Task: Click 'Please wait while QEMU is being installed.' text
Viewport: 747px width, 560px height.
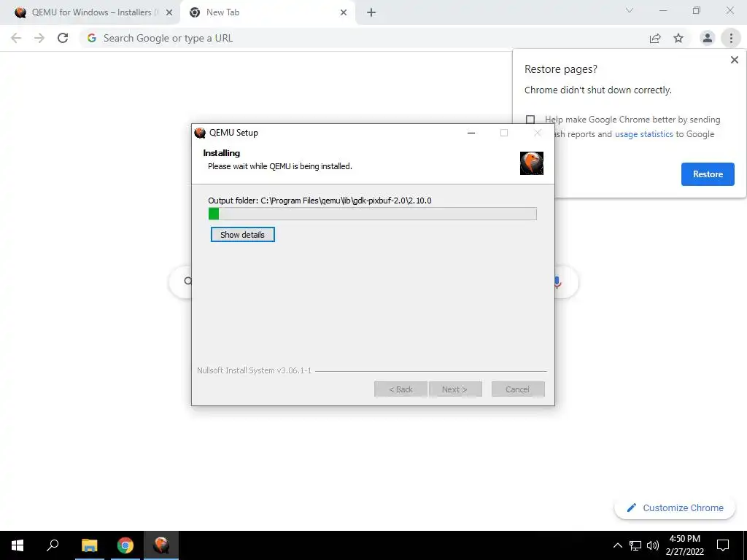Action: click(280, 166)
